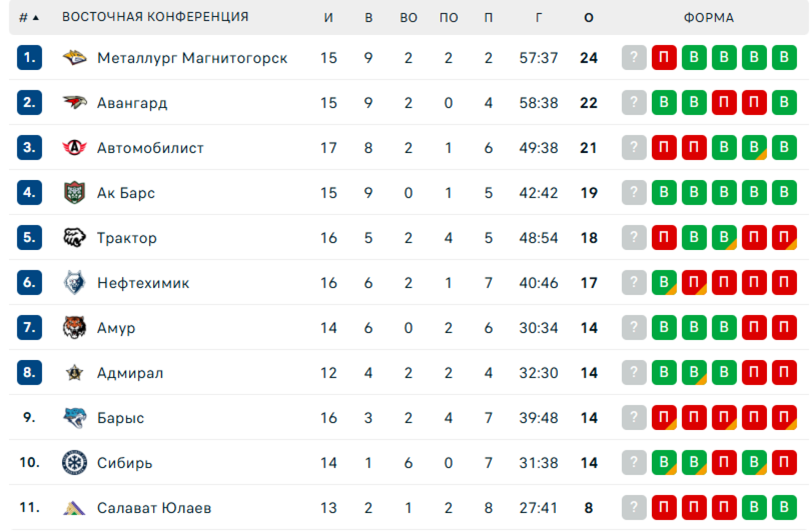Click position badge 5 for Трактор
This screenshot has width=810, height=532.
click(29, 237)
